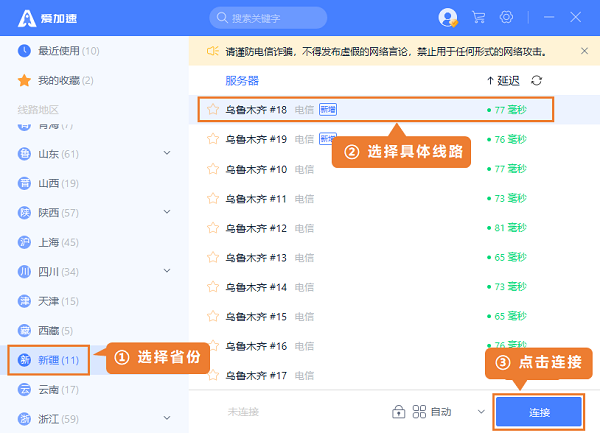Favorite 乌鲁木齐 #17 with its star
600x433 pixels.
pyautogui.click(x=213, y=375)
